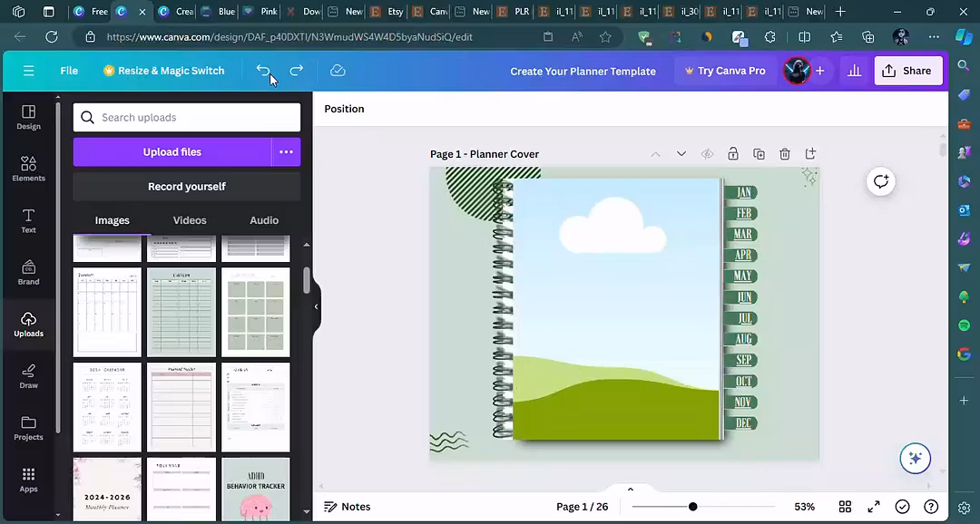The image size is (980, 524).
Task: Open the analytics bar chart icon
Action: pyautogui.click(x=854, y=71)
